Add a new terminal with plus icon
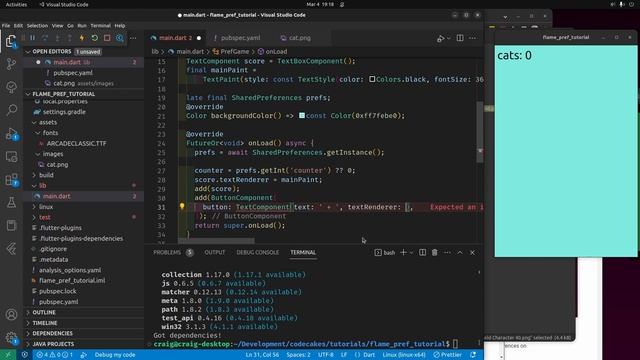Image resolution: width=640 pixels, height=360 pixels. pyautogui.click(x=403, y=253)
